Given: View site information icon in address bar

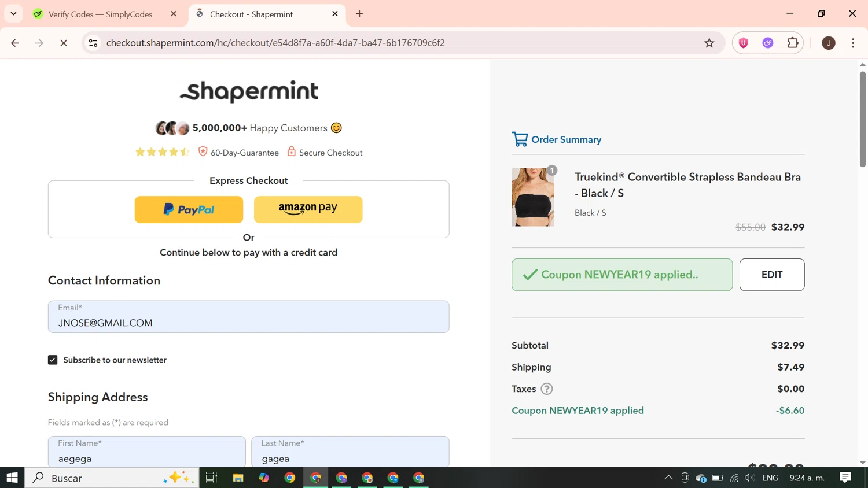Looking at the screenshot, I should tap(93, 43).
